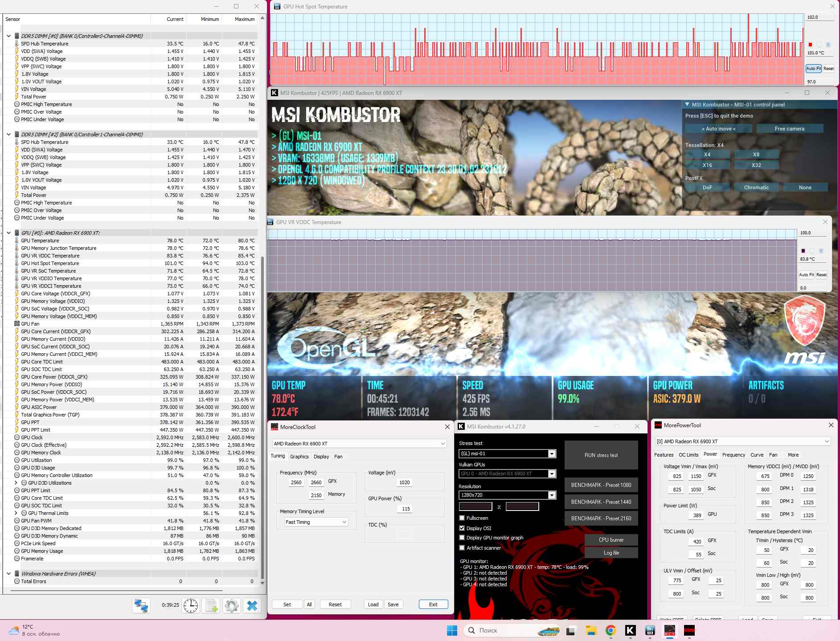The height and width of the screenshot is (641, 840).
Task: Collapse the DDR5 DIMM [#2] sensor group
Action: click(x=8, y=135)
